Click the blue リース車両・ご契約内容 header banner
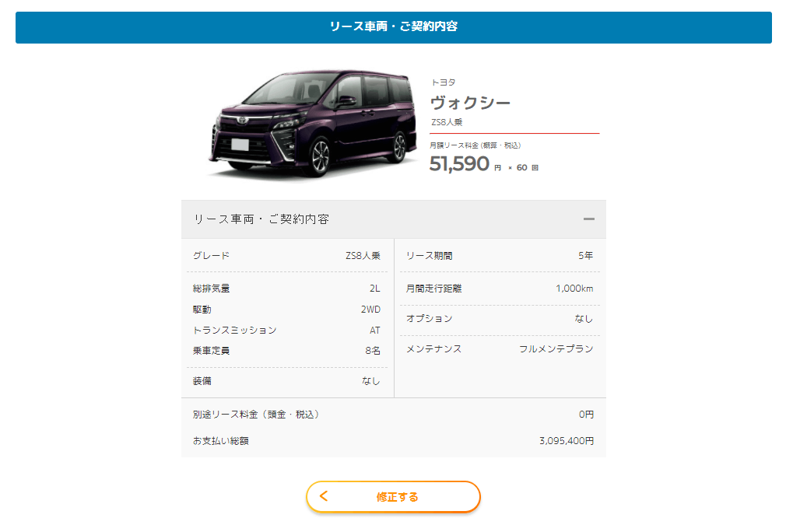The image size is (786, 532). click(394, 27)
